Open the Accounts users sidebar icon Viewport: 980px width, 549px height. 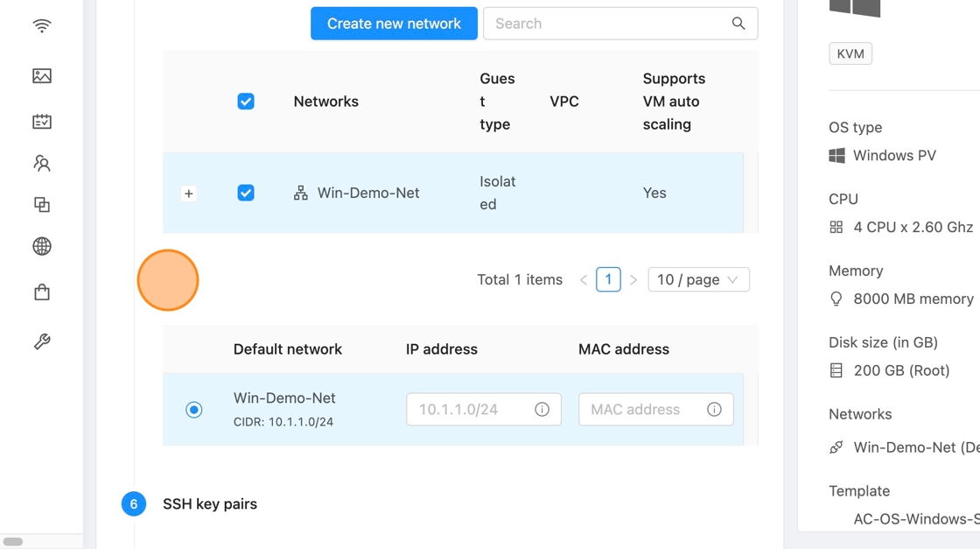click(x=41, y=163)
